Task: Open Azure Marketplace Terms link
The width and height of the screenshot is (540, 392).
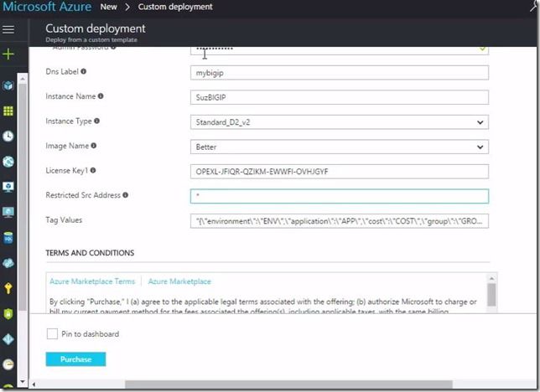Action: click(x=92, y=281)
